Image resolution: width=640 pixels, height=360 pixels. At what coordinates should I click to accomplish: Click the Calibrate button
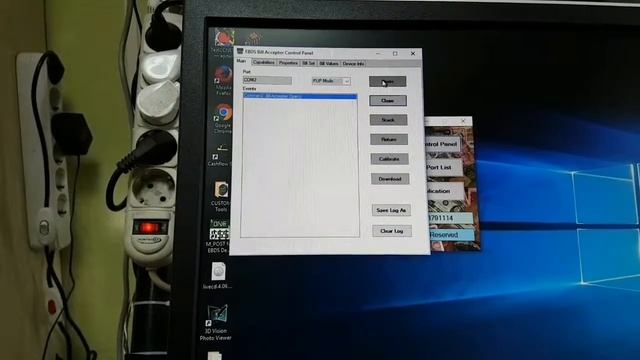pyautogui.click(x=389, y=159)
